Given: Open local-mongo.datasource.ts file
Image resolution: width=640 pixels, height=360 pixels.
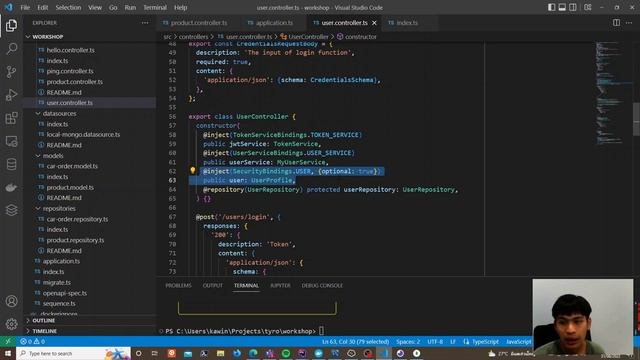Looking at the screenshot, I should pyautogui.click(x=83, y=134).
